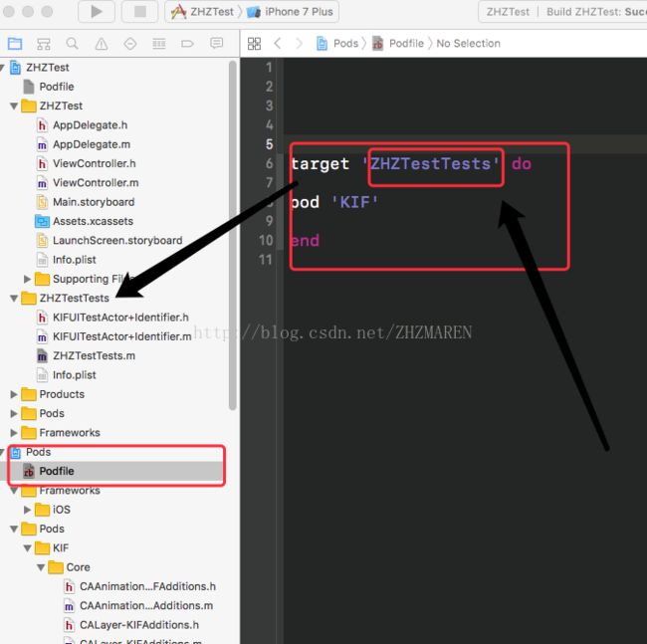Viewport: 647px width, 644px height.
Task: Go forward in editor history
Action: tap(300, 43)
